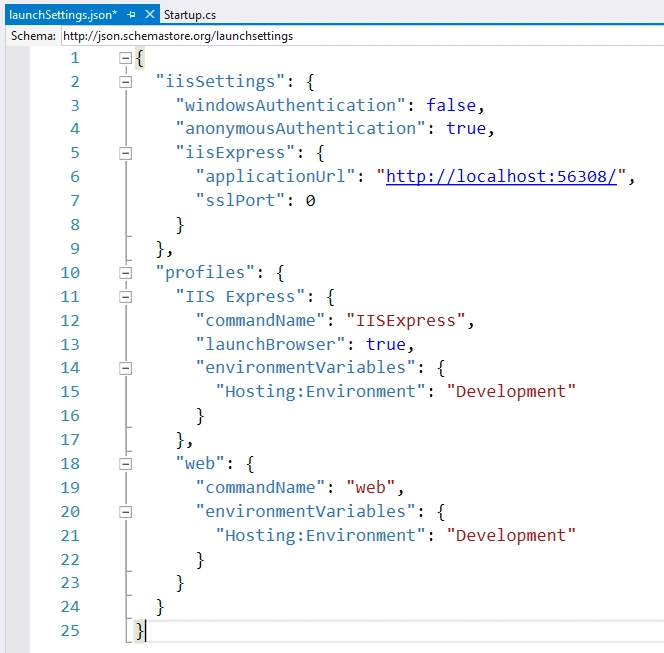The height and width of the screenshot is (653, 664).
Task: Click the launchBrowser true value
Action: [386, 344]
